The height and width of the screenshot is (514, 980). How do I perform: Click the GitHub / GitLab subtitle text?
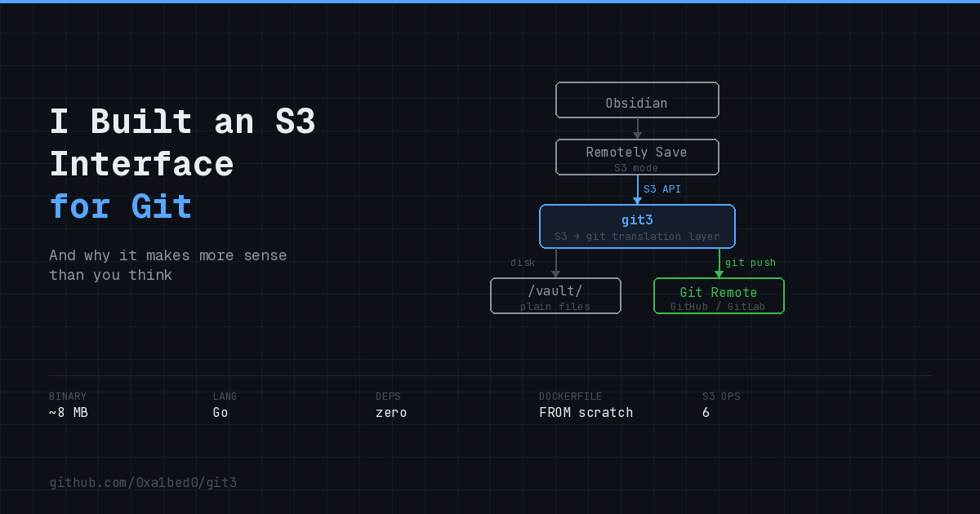click(719, 306)
